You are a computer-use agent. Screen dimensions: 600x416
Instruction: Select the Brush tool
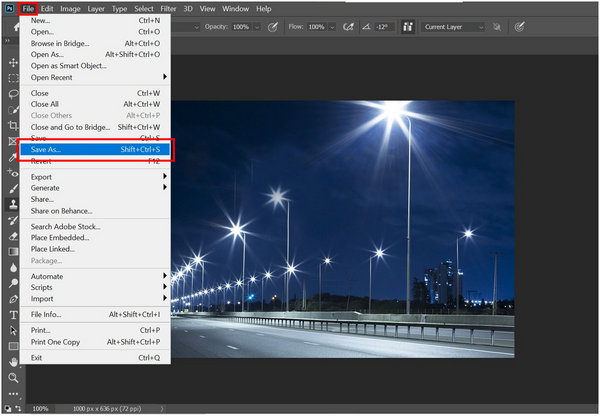click(13, 189)
